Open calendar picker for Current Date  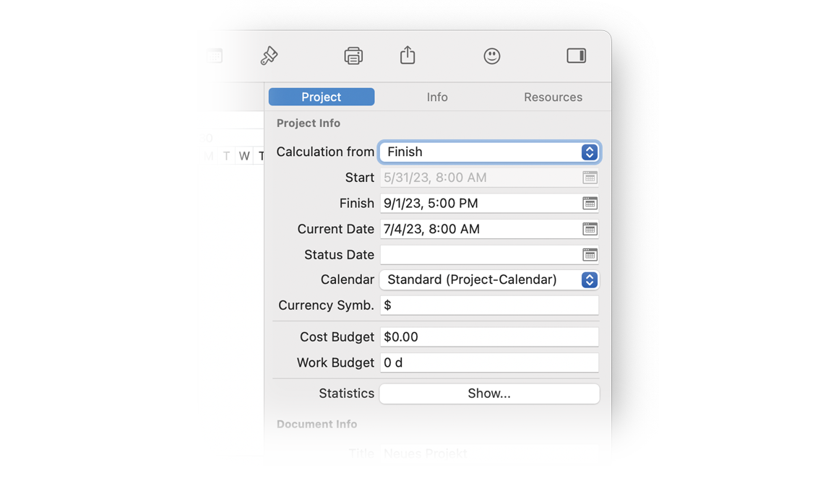(x=590, y=229)
